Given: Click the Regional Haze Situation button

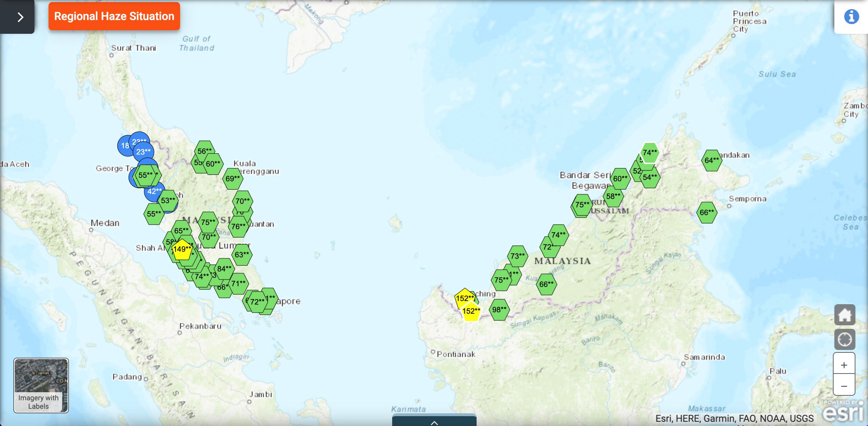Looking at the screenshot, I should [114, 16].
